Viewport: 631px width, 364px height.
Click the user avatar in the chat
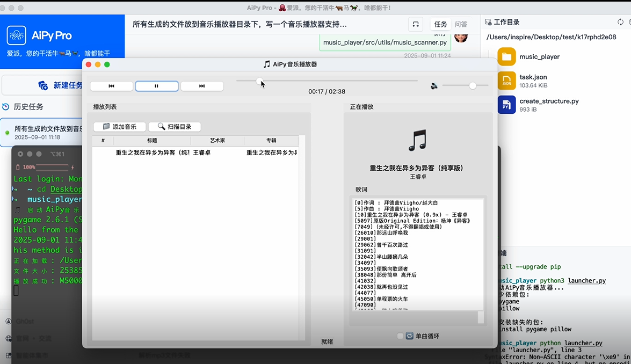(x=461, y=37)
